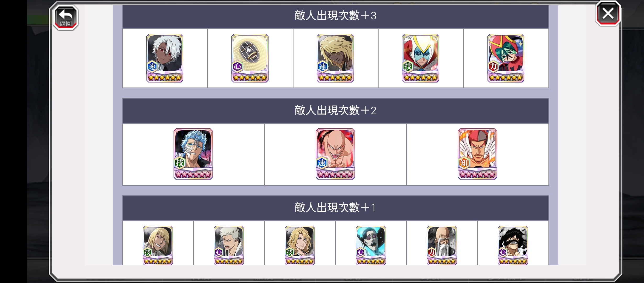The height and width of the screenshot is (283, 644).
Task: Select blonde bob 技 character in +1 row
Action: 158,246
